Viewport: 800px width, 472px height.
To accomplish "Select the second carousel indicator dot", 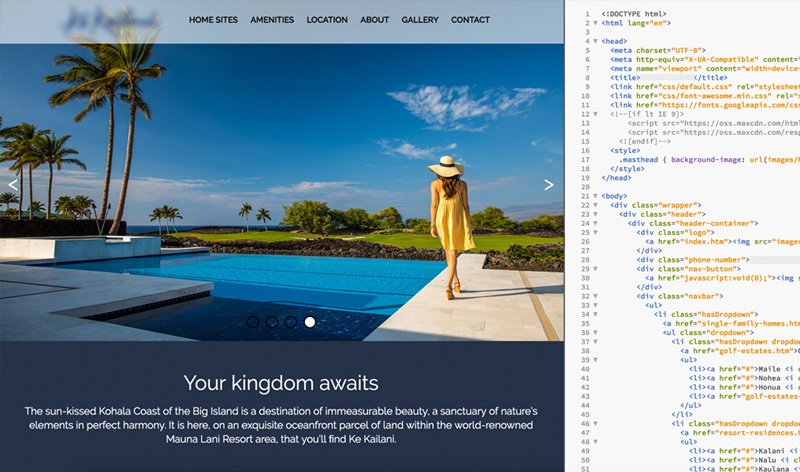I will pyautogui.click(x=272, y=322).
